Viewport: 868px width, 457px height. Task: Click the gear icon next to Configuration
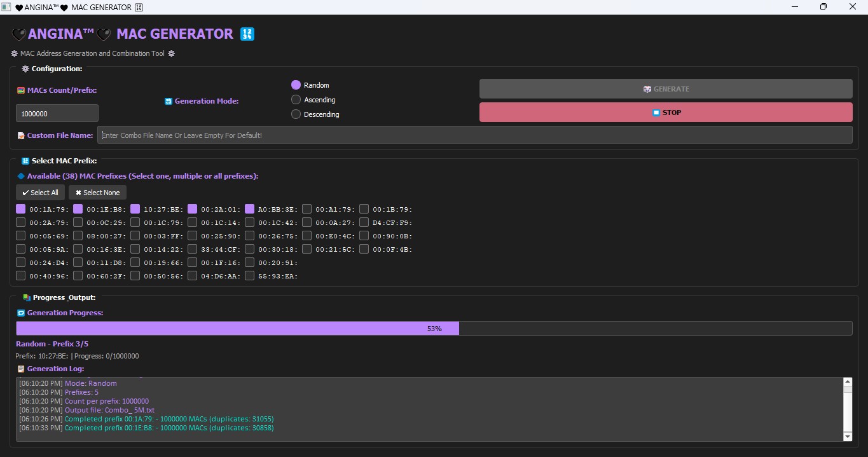coord(25,69)
